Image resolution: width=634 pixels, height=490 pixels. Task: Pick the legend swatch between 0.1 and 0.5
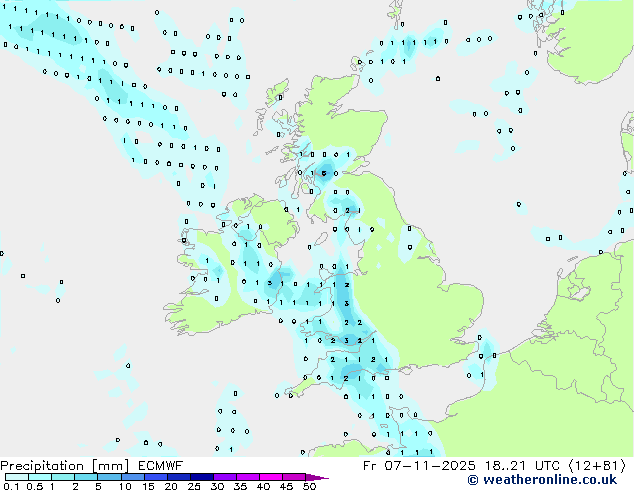17,477
